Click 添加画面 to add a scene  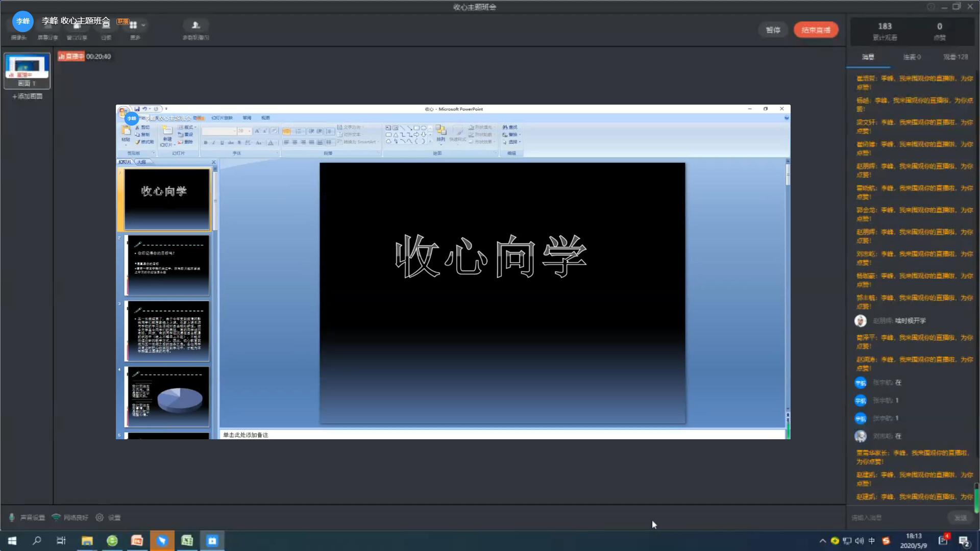coord(28,96)
